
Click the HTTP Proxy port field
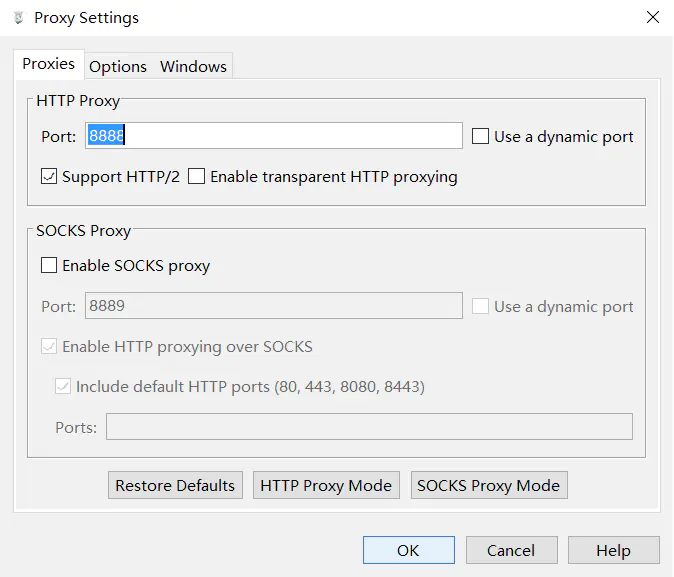(x=274, y=136)
